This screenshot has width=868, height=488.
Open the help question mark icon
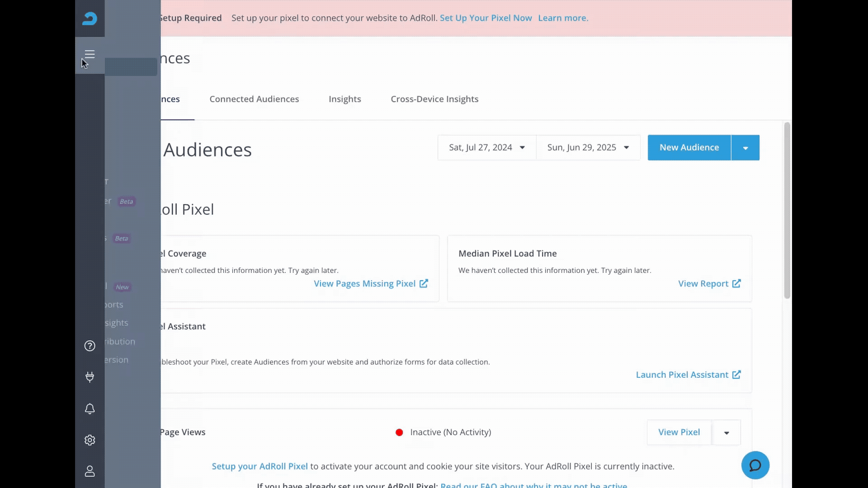(x=90, y=346)
